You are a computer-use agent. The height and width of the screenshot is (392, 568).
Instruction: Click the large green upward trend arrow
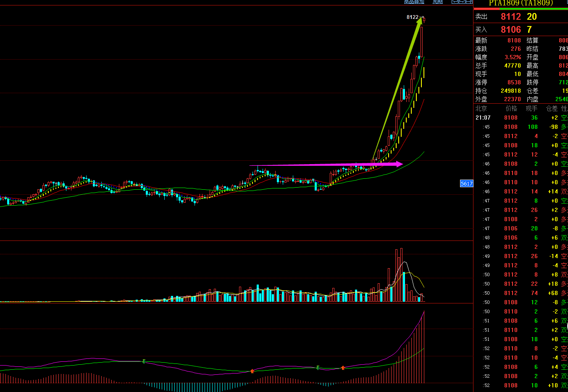click(x=397, y=89)
